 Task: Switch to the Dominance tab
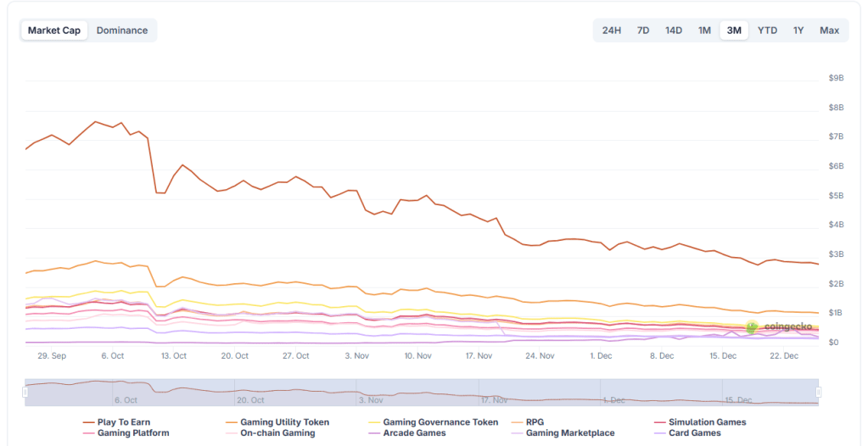click(121, 31)
